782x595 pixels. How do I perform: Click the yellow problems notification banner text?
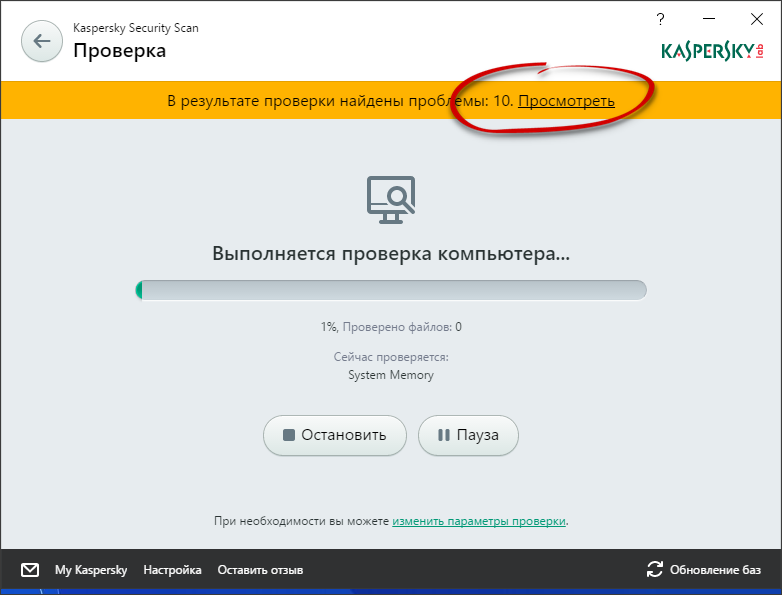[340, 101]
